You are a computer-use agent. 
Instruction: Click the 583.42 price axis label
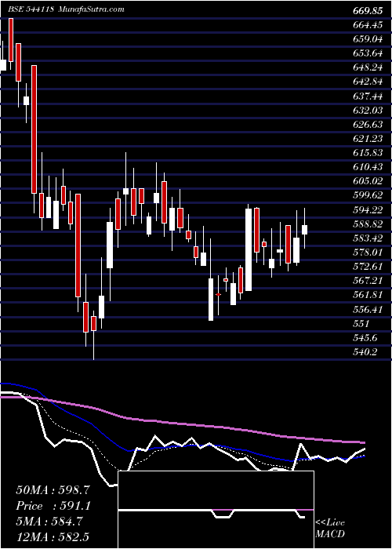click(x=368, y=238)
